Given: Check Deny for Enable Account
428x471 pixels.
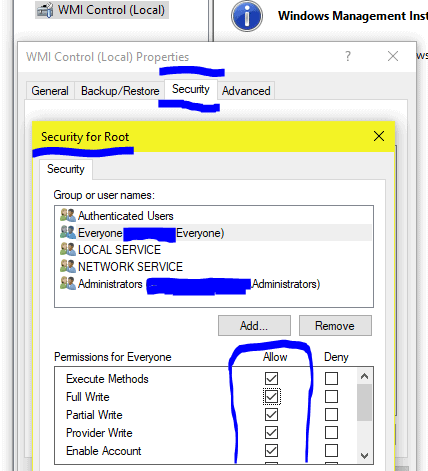Looking at the screenshot, I should pos(331,450).
